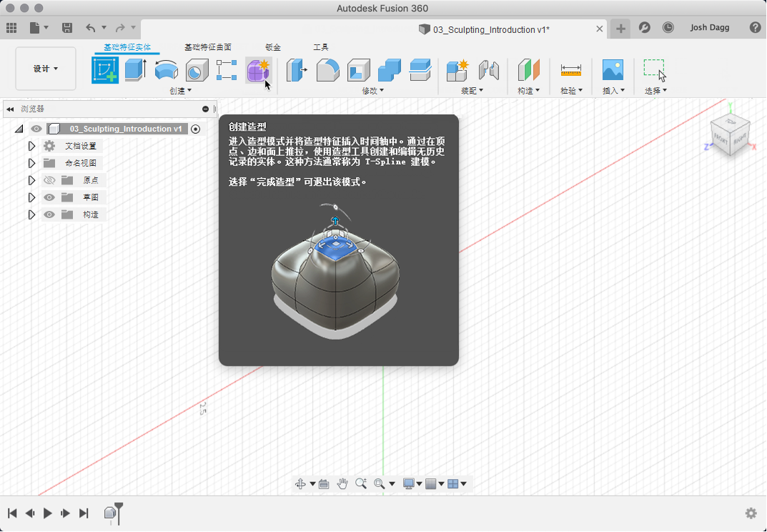Viewport: 767px width, 532px height.
Task: Open the 修改 dropdown menu
Action: [372, 91]
